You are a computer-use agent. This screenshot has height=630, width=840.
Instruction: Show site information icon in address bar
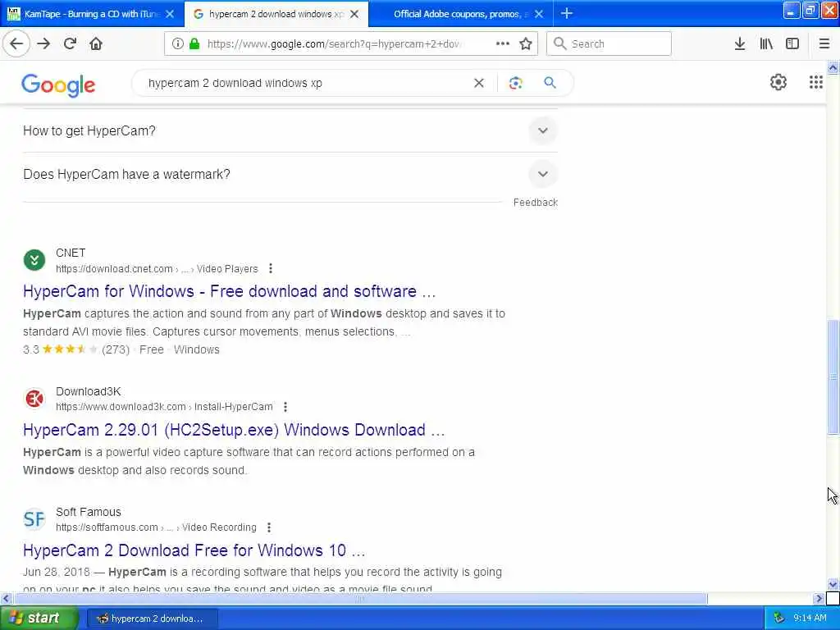[177, 43]
